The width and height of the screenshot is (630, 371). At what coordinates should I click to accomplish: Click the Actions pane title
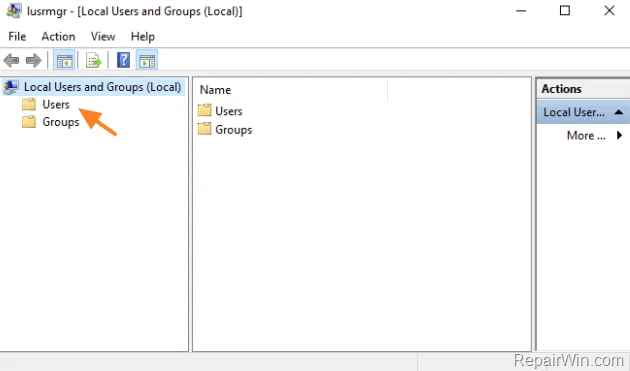[x=561, y=89]
